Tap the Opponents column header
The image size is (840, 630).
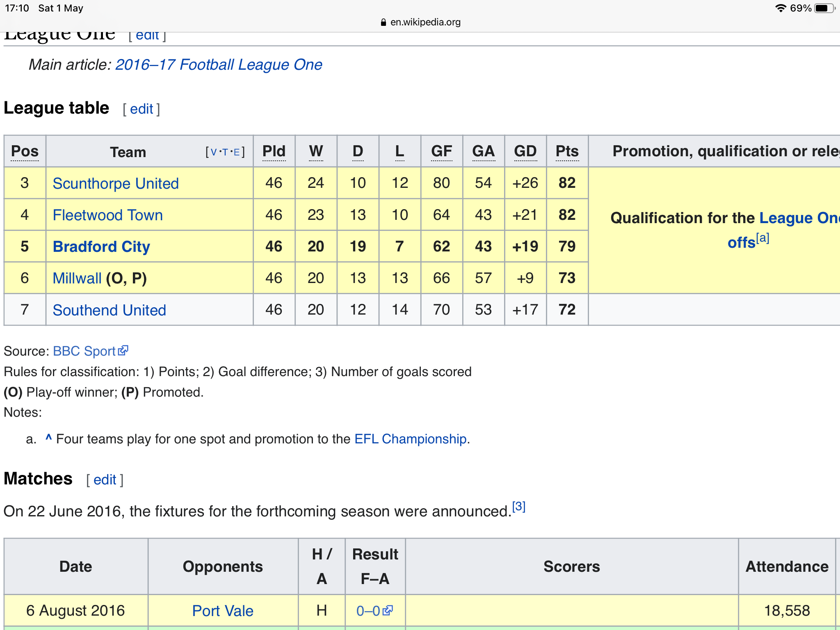pos(223,566)
